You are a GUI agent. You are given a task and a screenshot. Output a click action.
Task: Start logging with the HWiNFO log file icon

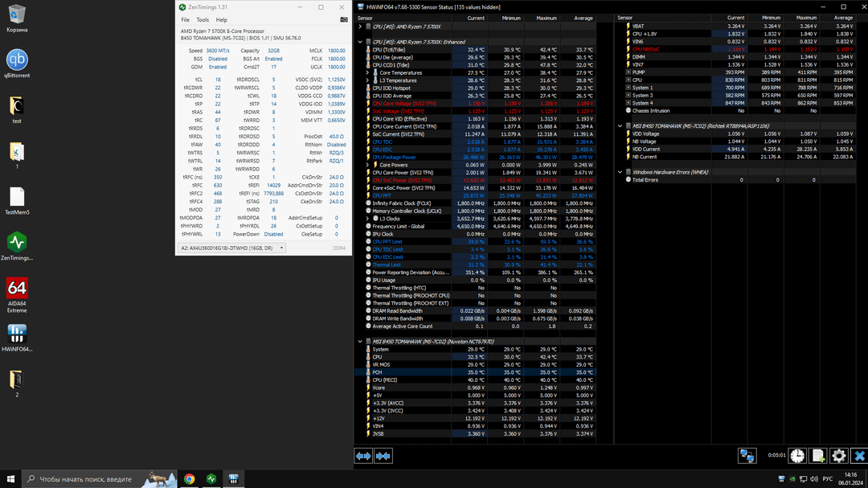coord(818,455)
